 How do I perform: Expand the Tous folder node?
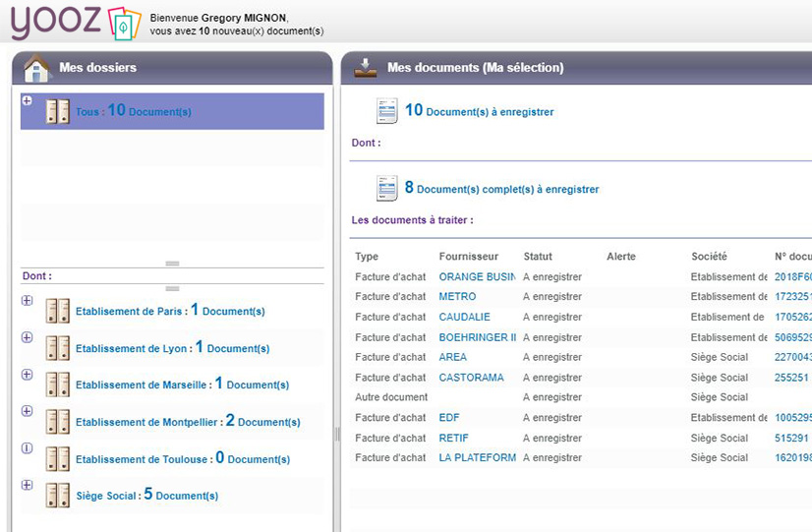pos(27,101)
